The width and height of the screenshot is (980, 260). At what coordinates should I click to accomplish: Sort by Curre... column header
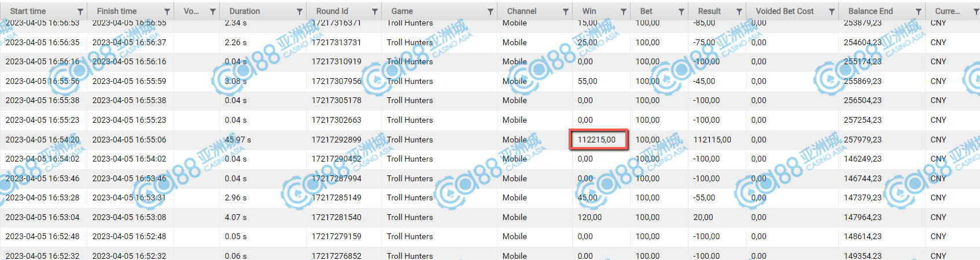pyautogui.click(x=948, y=11)
